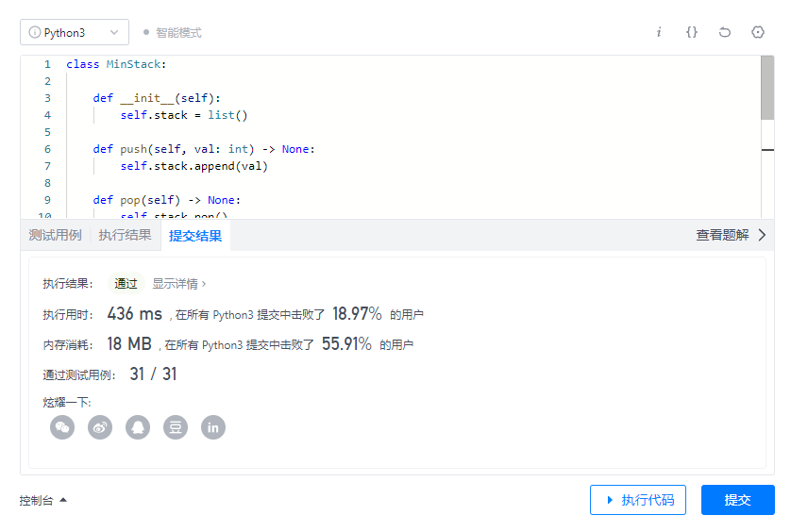The height and width of the screenshot is (532, 791).
Task: Share result via WeChat icon
Action: (62, 427)
